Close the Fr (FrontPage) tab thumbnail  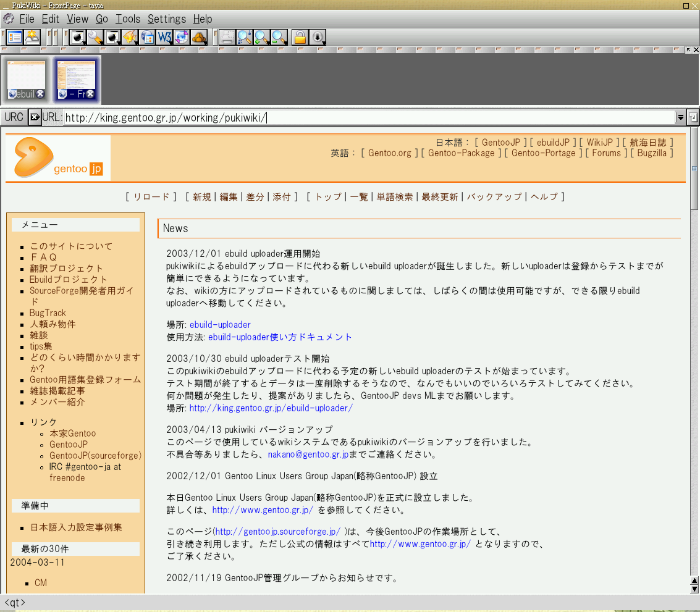91,94
